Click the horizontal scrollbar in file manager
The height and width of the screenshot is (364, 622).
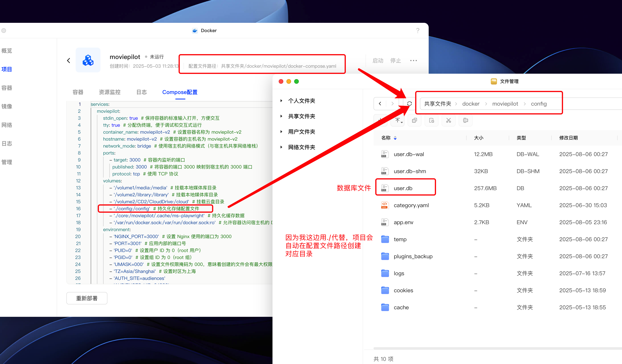click(497, 349)
